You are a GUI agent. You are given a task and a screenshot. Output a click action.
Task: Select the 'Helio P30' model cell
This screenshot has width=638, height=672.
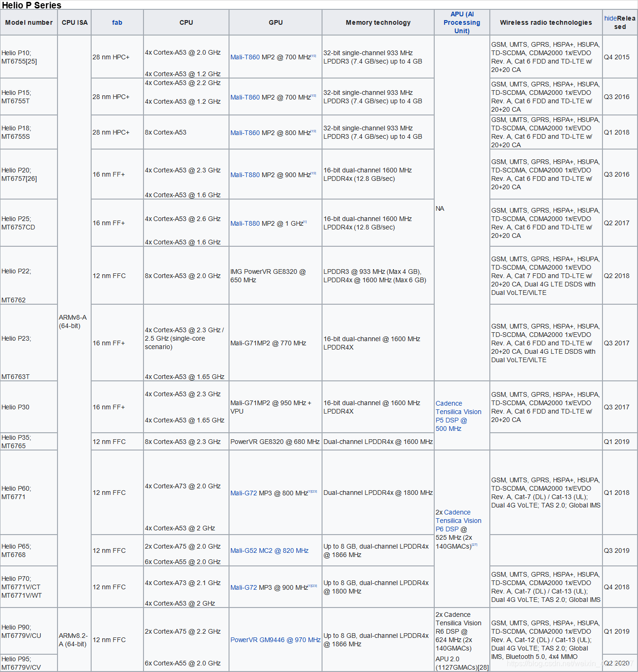point(29,407)
